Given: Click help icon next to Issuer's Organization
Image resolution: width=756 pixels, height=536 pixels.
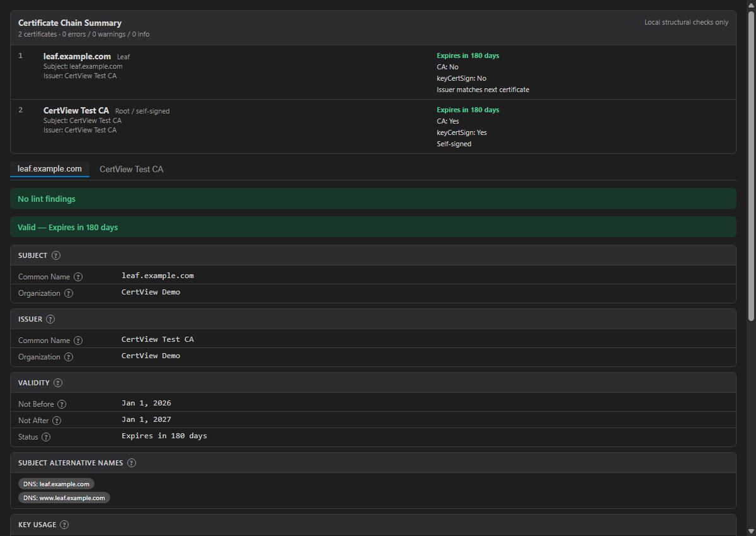Looking at the screenshot, I should click(x=69, y=357).
